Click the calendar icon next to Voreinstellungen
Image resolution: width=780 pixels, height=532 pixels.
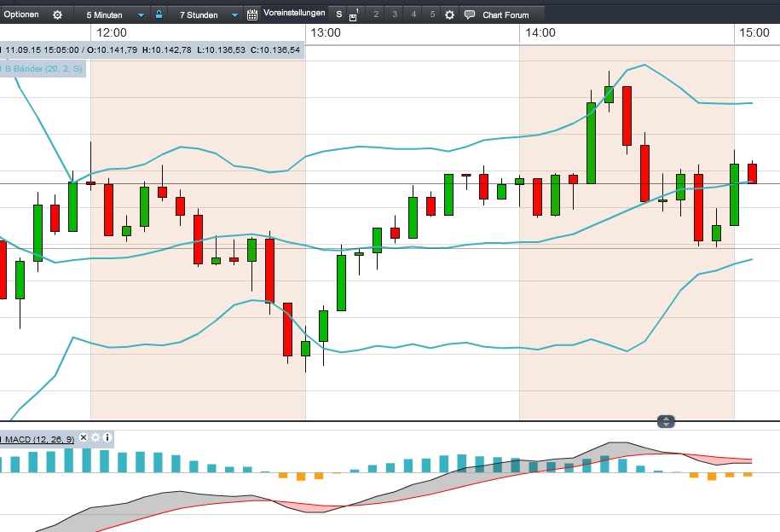tap(252, 14)
